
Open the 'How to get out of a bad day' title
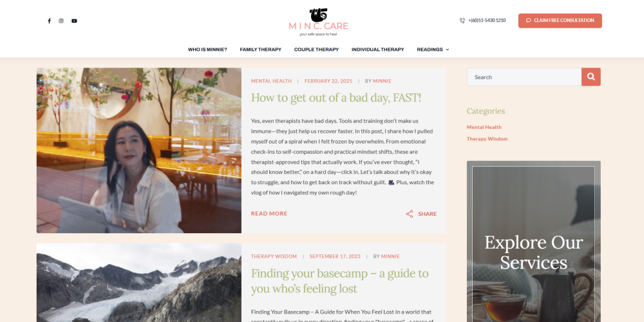click(336, 98)
